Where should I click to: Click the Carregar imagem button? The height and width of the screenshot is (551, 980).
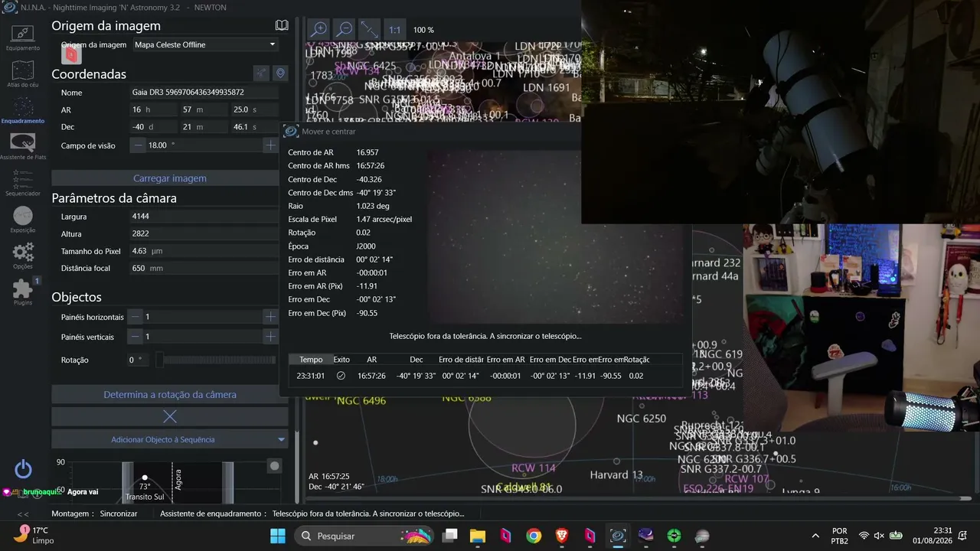(170, 178)
